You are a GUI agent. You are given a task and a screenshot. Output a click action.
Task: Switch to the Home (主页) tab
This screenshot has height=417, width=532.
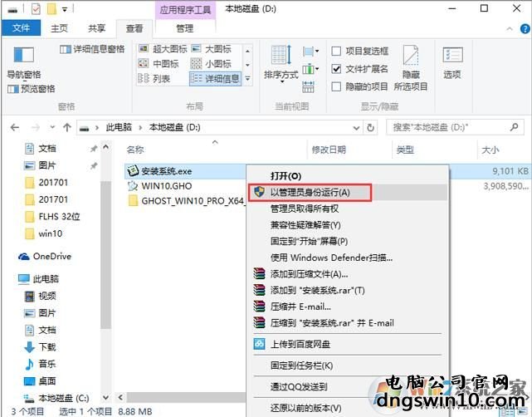point(60,28)
